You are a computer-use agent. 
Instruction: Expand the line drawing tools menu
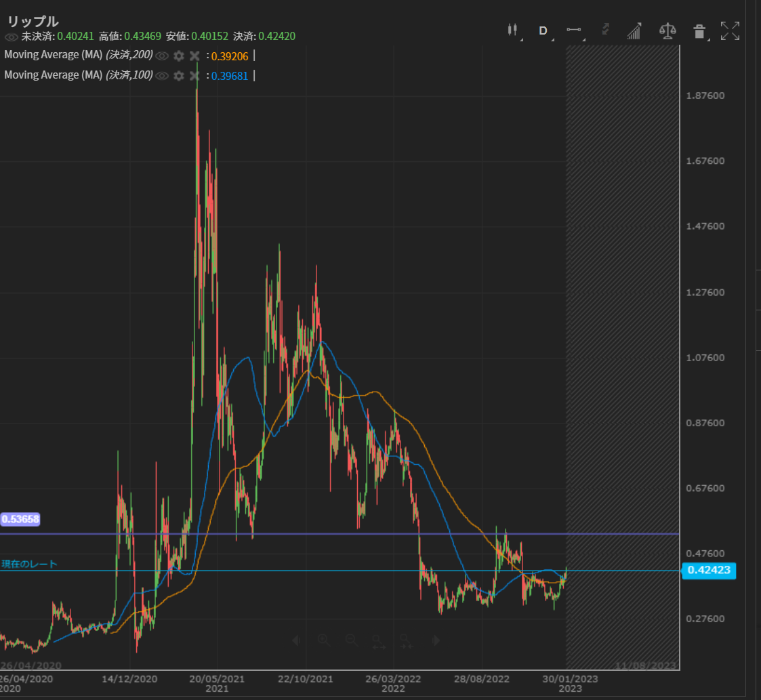(574, 30)
